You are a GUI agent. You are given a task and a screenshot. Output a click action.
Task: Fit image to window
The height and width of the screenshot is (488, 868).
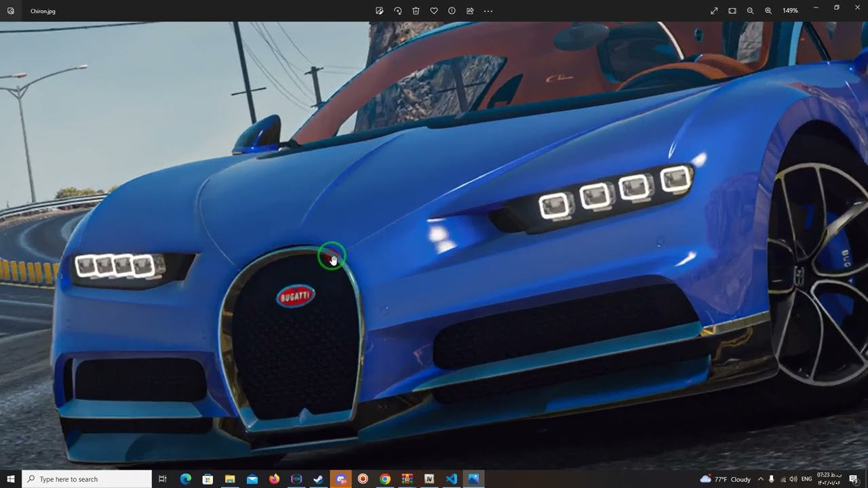732,11
